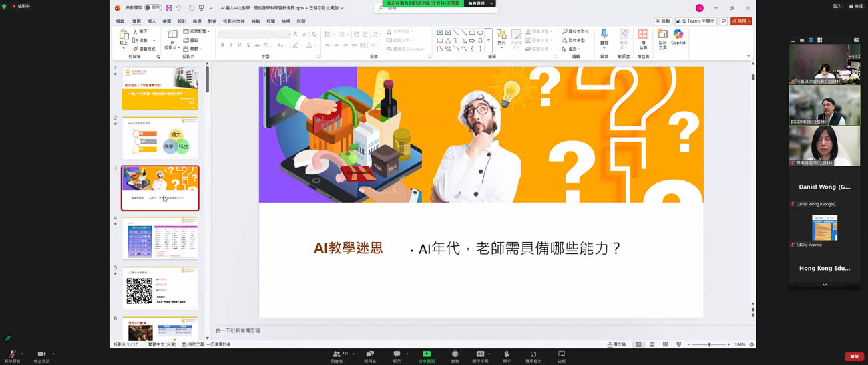Open the Zoom Chat icon
The width and height of the screenshot is (868, 365).
pyautogui.click(x=397, y=356)
